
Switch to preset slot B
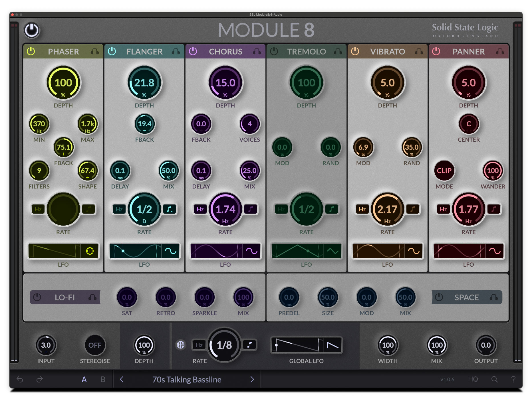coord(103,380)
